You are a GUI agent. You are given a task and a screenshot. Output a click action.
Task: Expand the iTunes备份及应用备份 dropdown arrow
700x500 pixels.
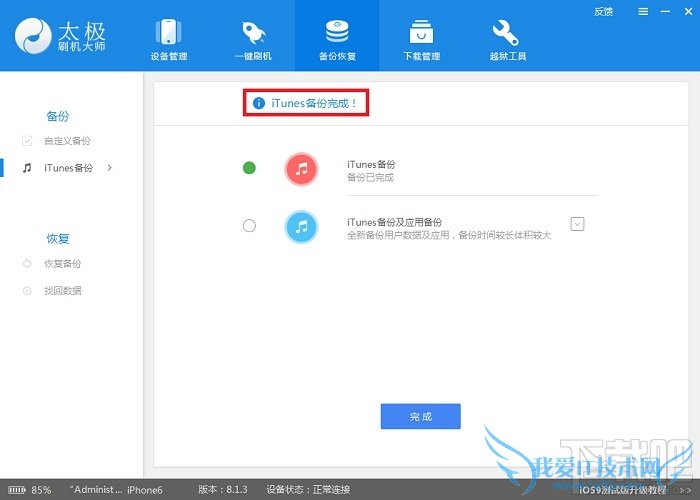(577, 224)
